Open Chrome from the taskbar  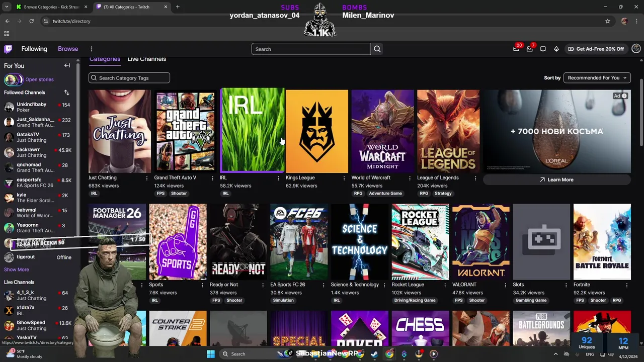389,354
